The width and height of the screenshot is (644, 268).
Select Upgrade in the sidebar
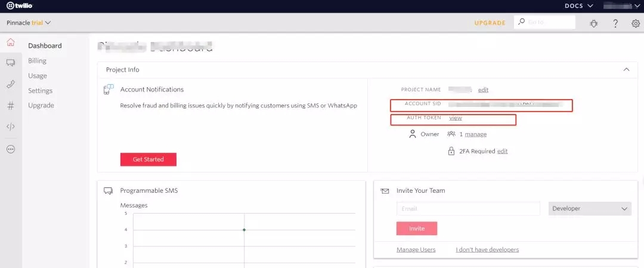pyautogui.click(x=41, y=105)
